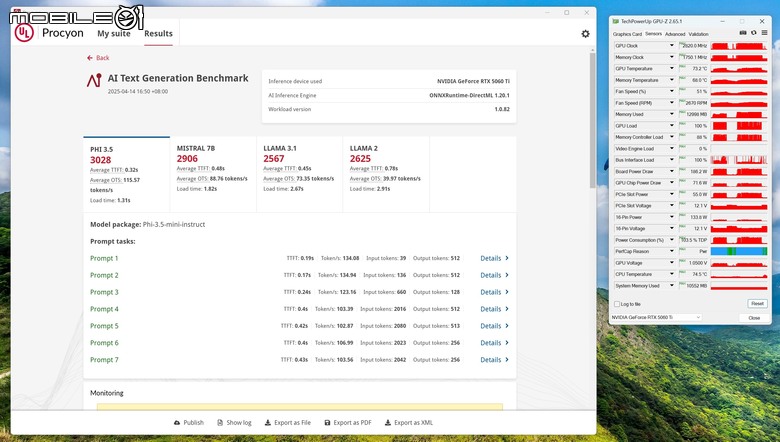Open Details for Prompt 2
The height and width of the screenshot is (442, 780).
point(494,275)
